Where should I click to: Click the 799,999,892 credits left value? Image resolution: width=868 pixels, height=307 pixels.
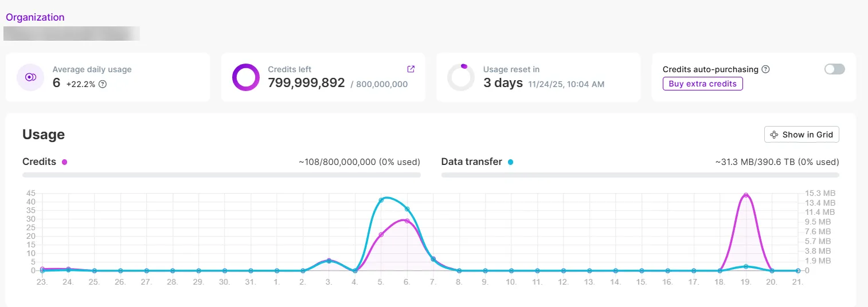306,83
